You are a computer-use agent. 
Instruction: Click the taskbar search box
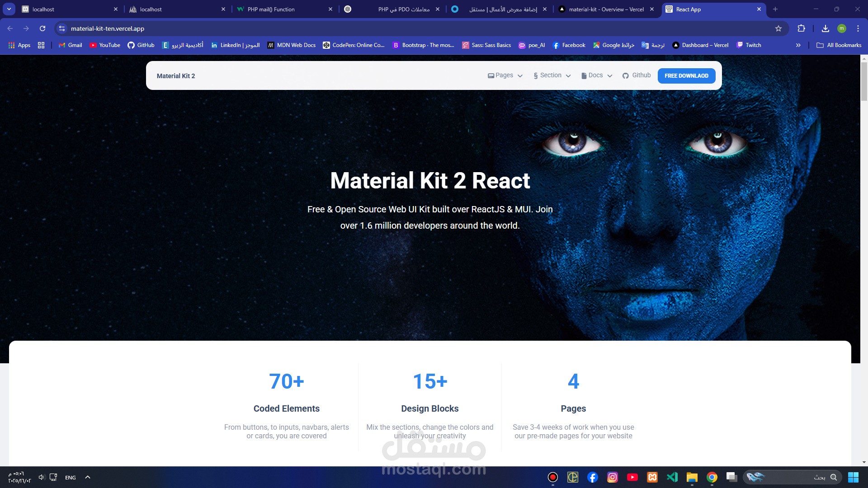tap(793, 477)
